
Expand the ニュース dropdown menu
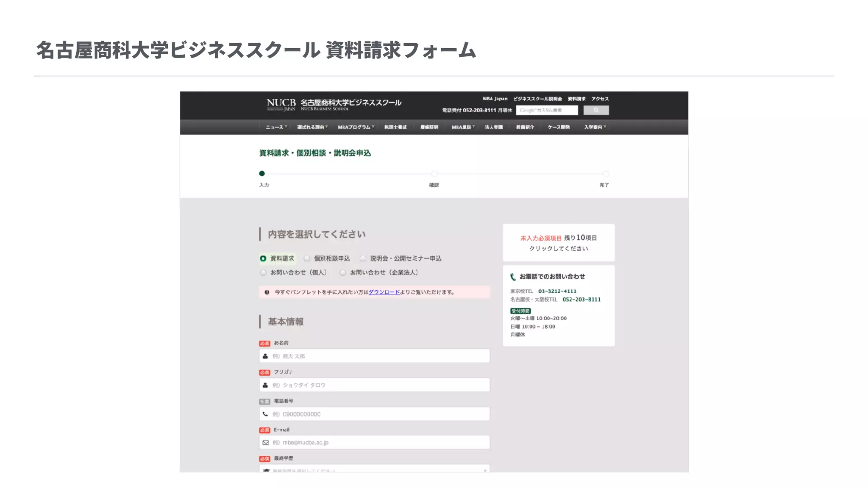[x=276, y=127]
